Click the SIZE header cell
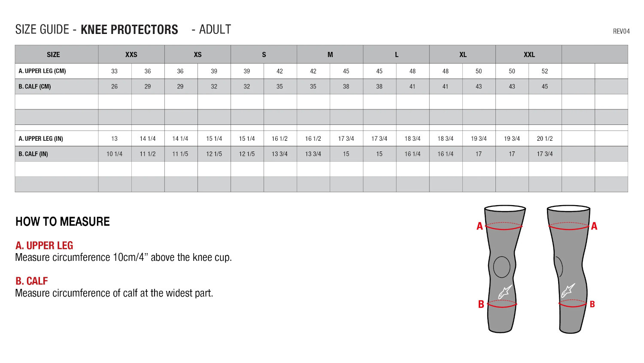Image resolution: width=644 pixels, height=363 pixels. (x=53, y=54)
